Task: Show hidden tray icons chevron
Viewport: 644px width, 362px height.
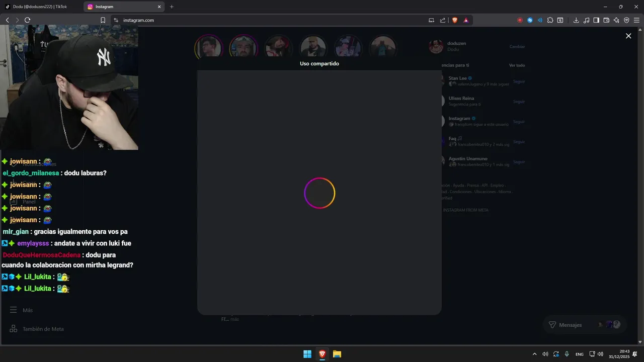Action: point(534,354)
